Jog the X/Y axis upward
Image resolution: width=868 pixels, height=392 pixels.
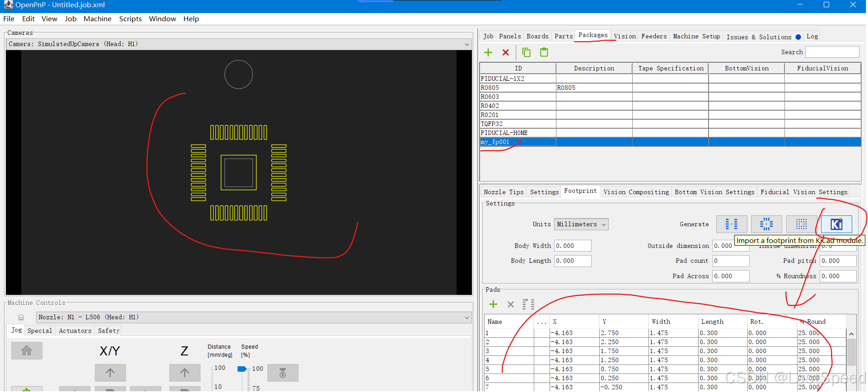pos(110,373)
